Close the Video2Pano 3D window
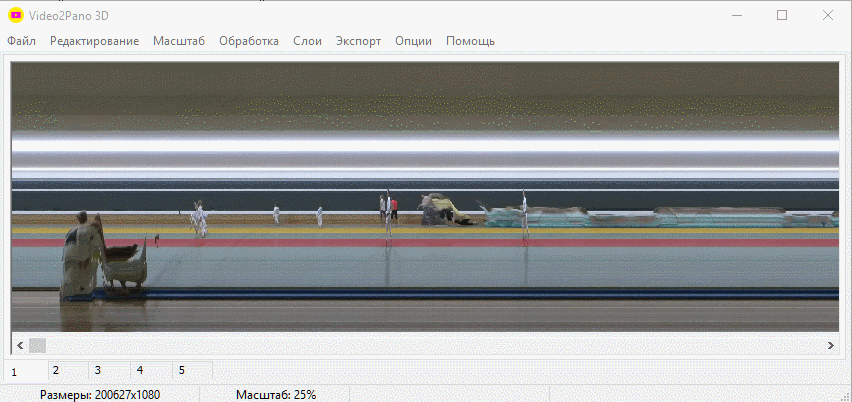The width and height of the screenshot is (852, 402). tap(828, 15)
